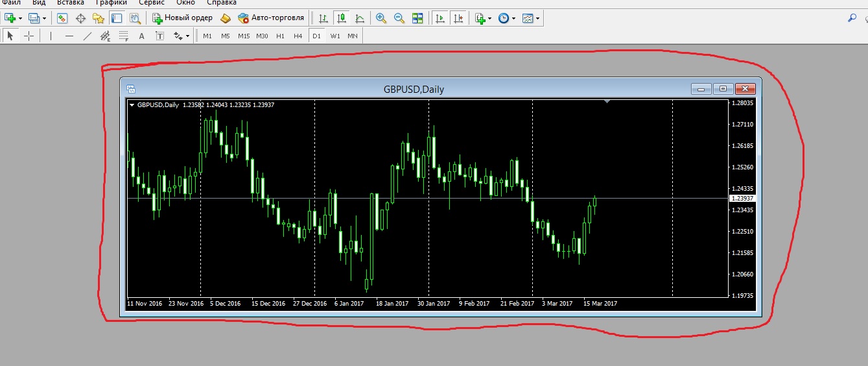
Task: Click the GBPUSD chart window system icon
Action: pos(130,90)
